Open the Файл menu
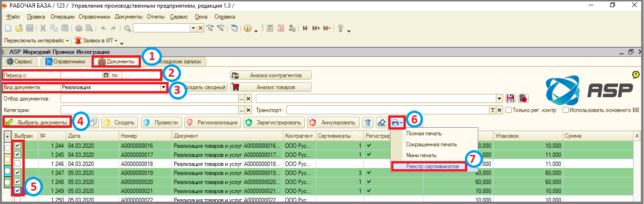The image size is (644, 204). (x=13, y=17)
